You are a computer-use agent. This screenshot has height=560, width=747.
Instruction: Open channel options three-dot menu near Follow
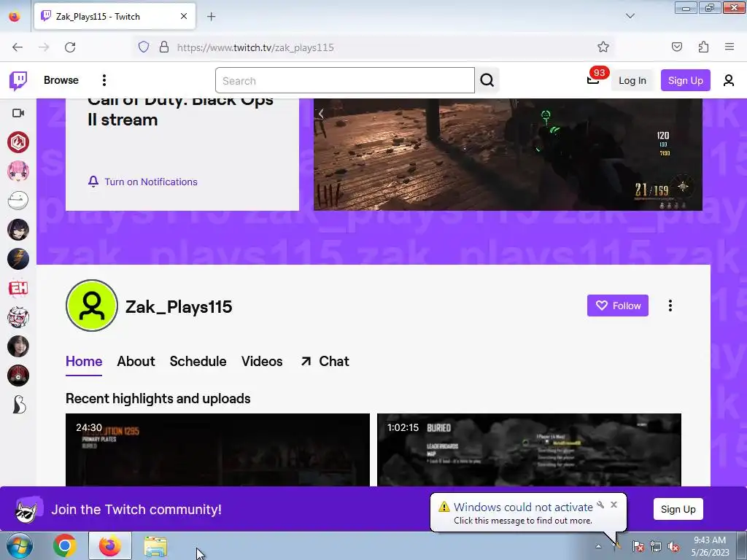670,306
